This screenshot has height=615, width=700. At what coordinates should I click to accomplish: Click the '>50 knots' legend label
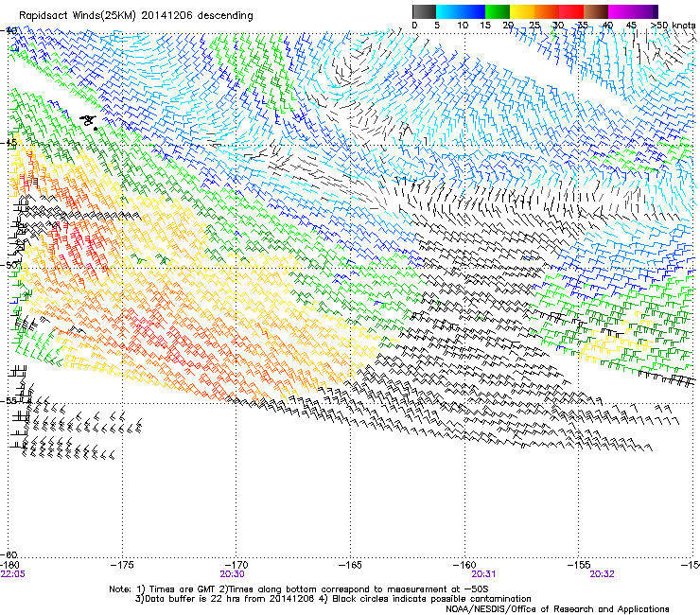pyautogui.click(x=674, y=26)
